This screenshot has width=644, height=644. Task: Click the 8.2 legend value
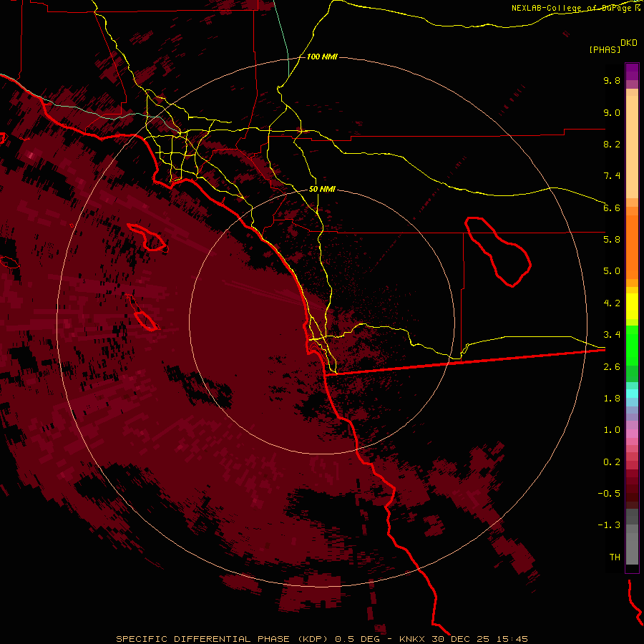pyautogui.click(x=612, y=144)
